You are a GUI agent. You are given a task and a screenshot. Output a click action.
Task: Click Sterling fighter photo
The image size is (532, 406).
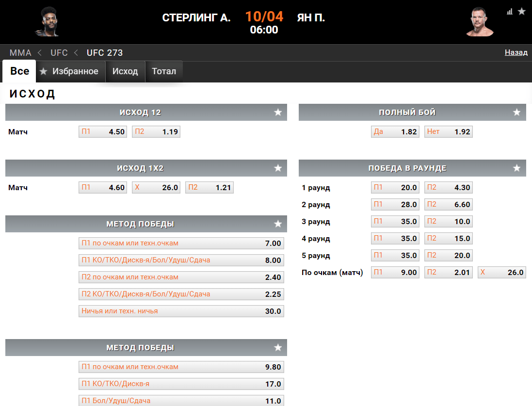48,22
